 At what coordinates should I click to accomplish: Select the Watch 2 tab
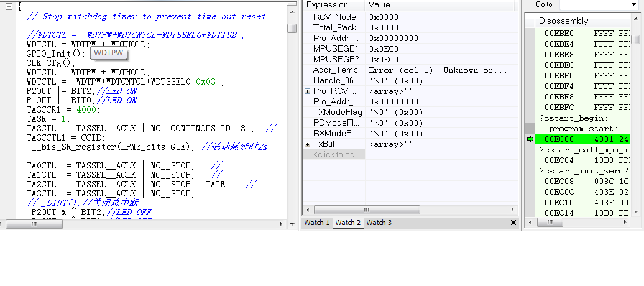tap(348, 223)
